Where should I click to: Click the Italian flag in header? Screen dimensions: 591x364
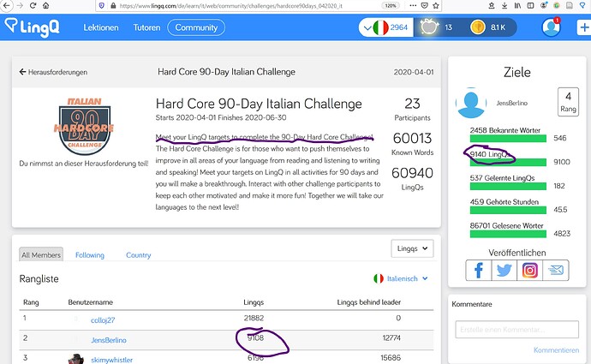click(380, 27)
